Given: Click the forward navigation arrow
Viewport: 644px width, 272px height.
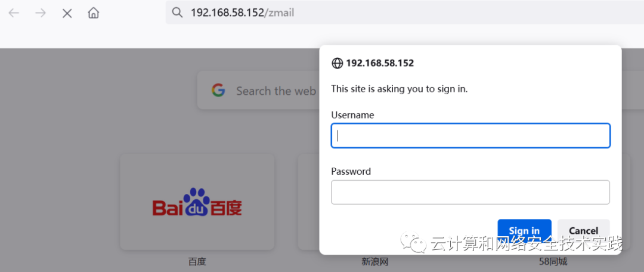Looking at the screenshot, I should pos(41,13).
